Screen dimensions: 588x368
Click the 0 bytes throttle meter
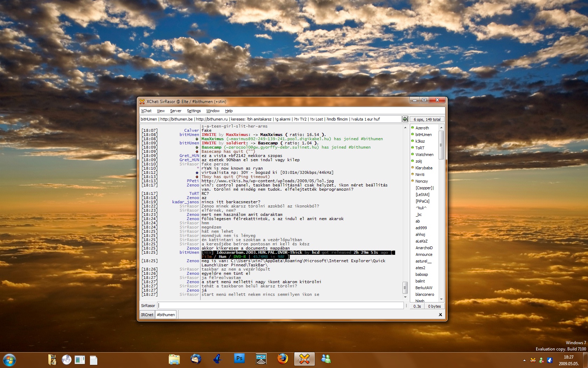tap(434, 306)
